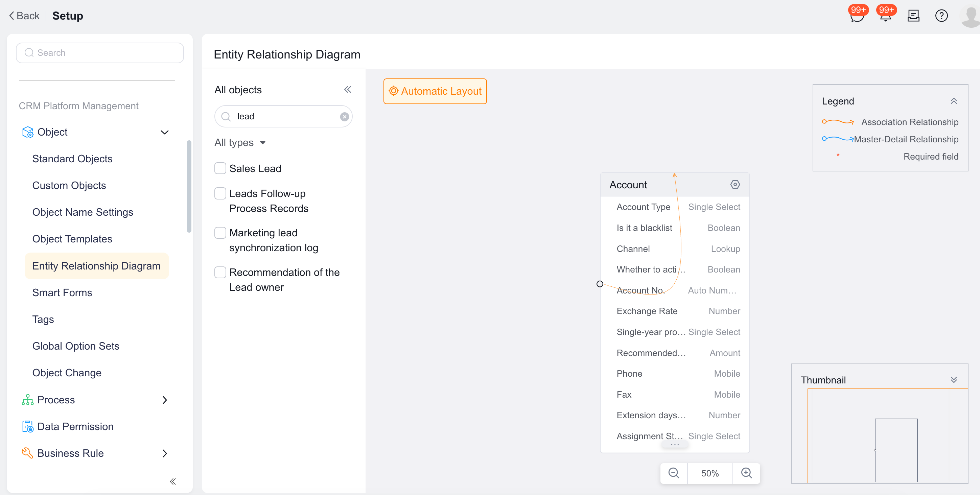Image resolution: width=980 pixels, height=495 pixels.
Task: Open Custom Objects menu item
Action: coord(69,185)
